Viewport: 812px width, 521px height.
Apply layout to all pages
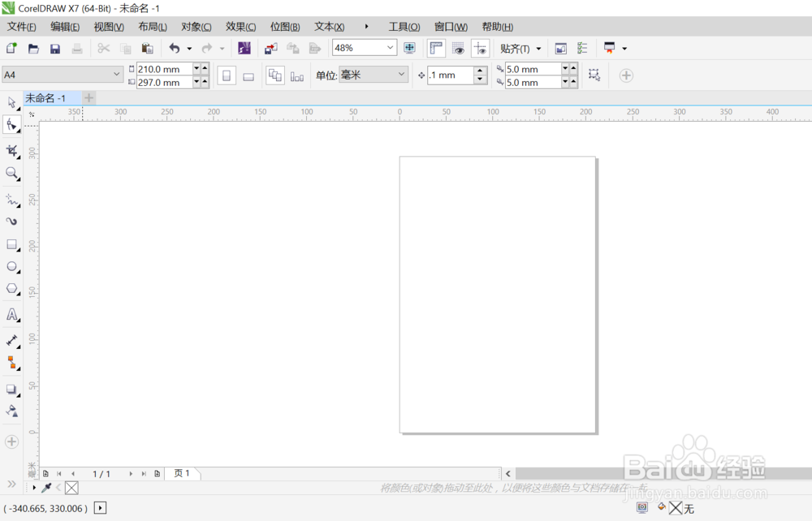tap(275, 75)
